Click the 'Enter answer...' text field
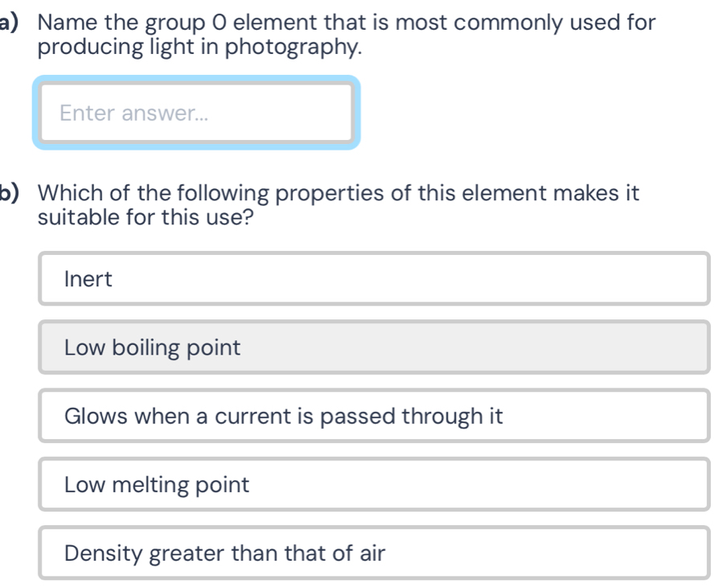 [196, 113]
